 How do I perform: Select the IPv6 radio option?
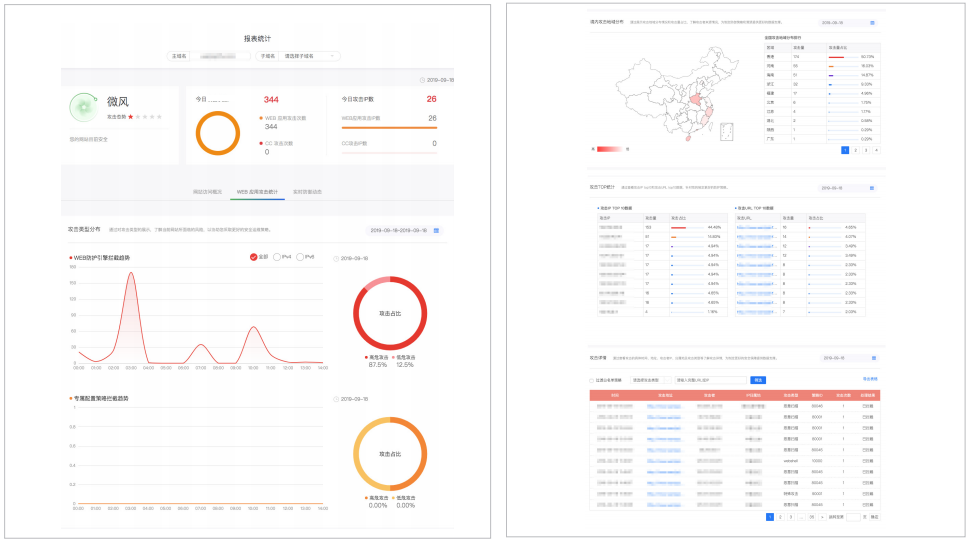(300, 257)
